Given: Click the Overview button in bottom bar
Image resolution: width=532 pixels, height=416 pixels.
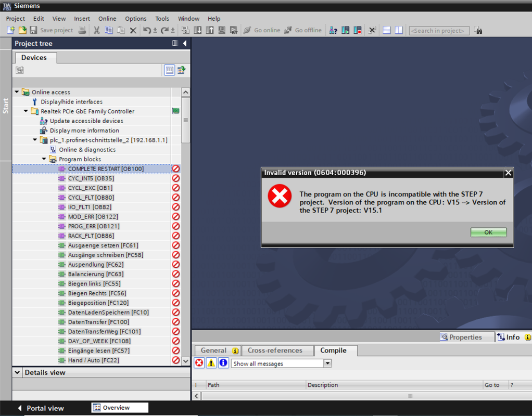Looking at the screenshot, I should pyautogui.click(x=120, y=408).
